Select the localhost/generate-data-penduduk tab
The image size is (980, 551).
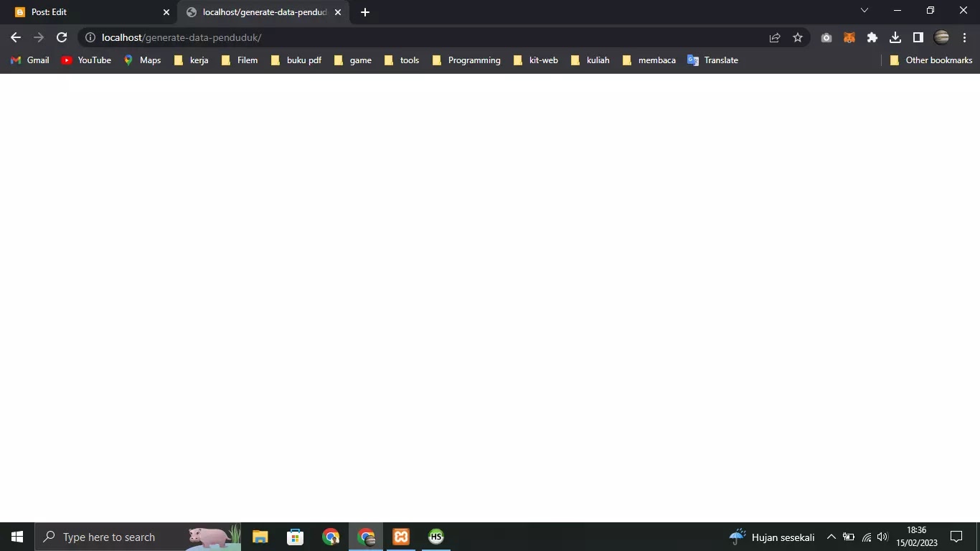(x=263, y=12)
